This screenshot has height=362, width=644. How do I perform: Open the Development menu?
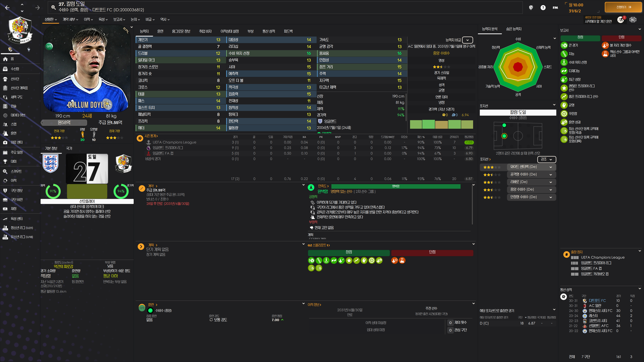point(103,19)
